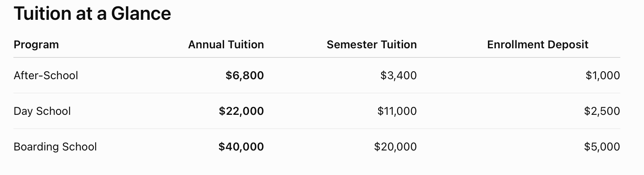The width and height of the screenshot is (644, 175).
Task: Click the $5,000 enrollment deposit value
Action: (602, 146)
